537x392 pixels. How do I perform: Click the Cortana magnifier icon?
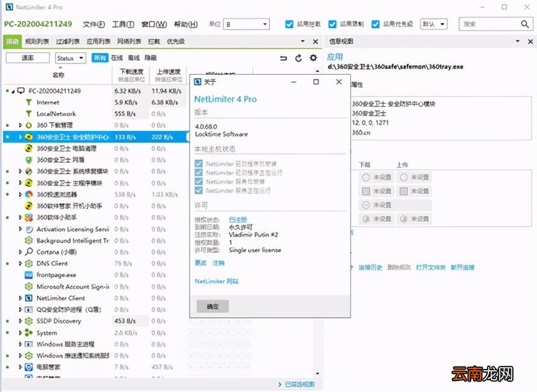click(29, 252)
